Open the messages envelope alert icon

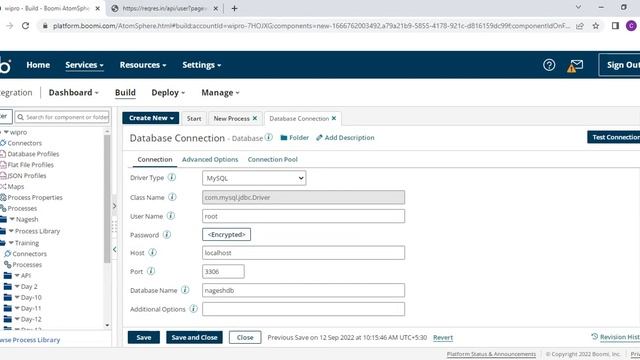pyautogui.click(x=575, y=65)
